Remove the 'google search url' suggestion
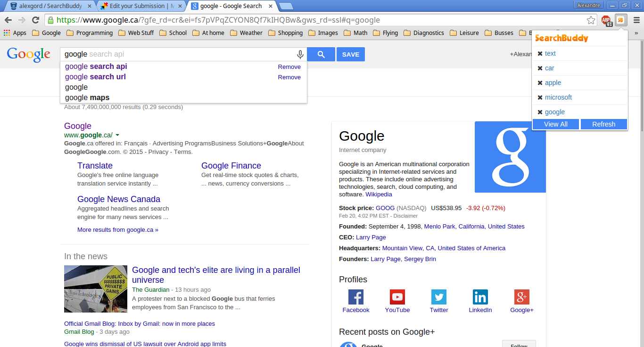The width and height of the screenshot is (644, 347). (x=289, y=77)
